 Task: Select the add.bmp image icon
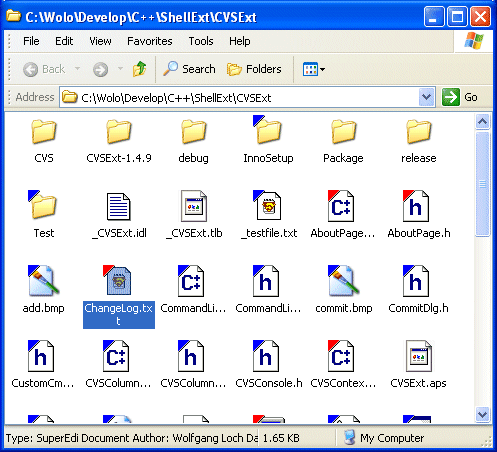pyautogui.click(x=43, y=281)
